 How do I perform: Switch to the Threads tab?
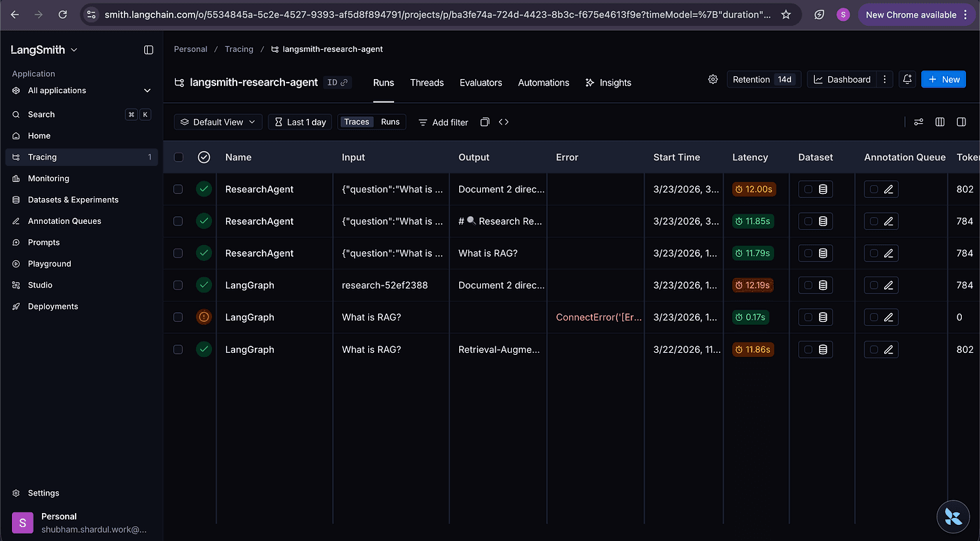427,83
